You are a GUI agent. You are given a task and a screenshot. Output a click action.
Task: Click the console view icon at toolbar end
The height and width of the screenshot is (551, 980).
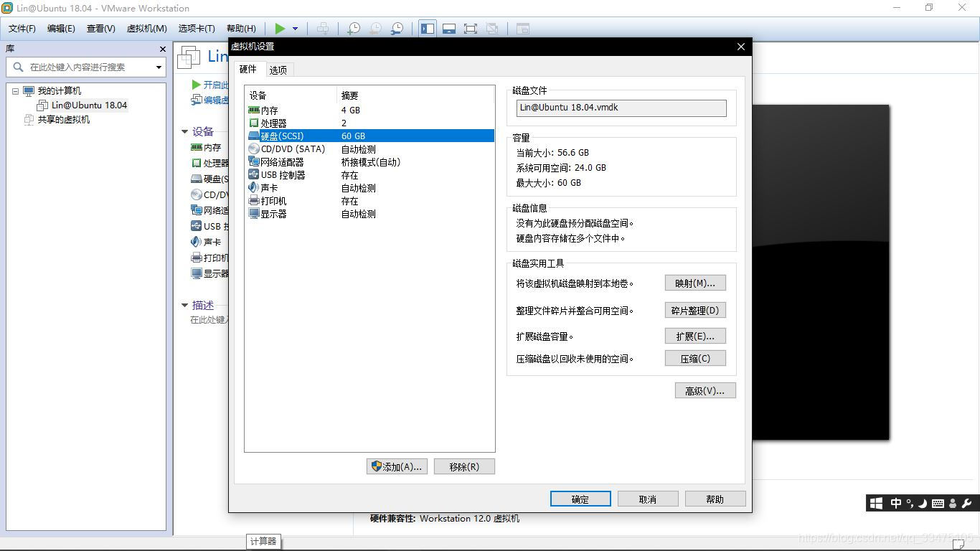[x=523, y=29]
